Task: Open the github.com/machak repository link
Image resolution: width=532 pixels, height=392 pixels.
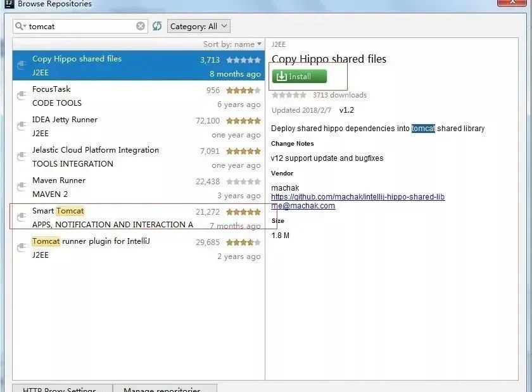Action: point(358,197)
